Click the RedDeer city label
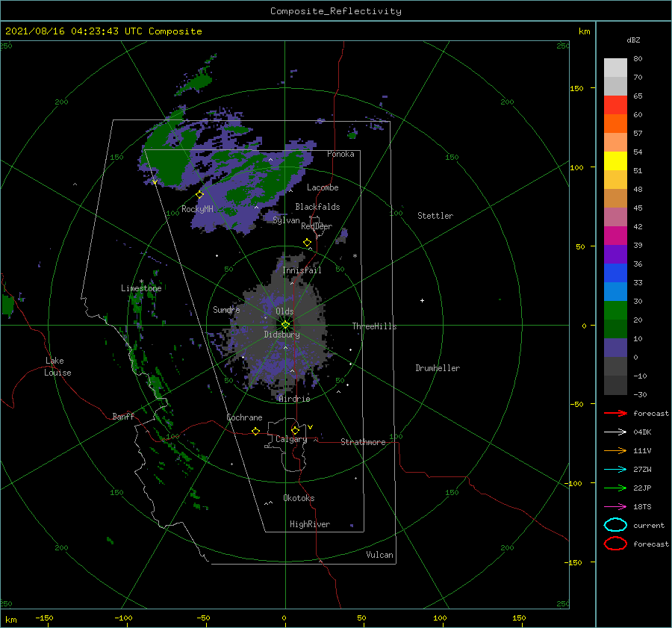This screenshot has width=672, height=628. coord(317,226)
